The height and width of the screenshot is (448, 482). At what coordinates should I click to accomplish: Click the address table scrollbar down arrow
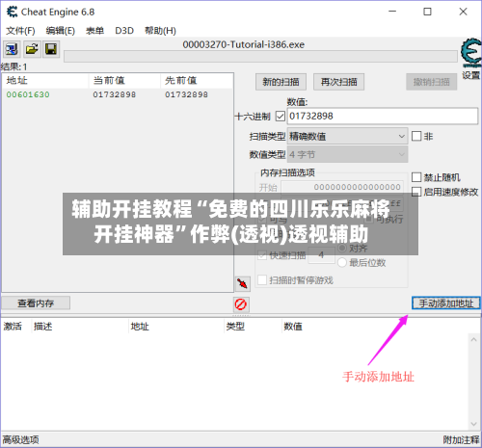pyautogui.click(x=473, y=424)
